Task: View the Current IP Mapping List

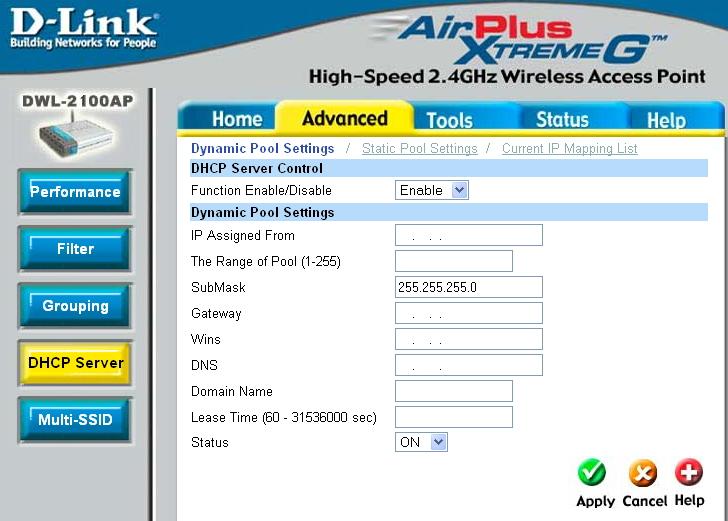Action: 570,149
